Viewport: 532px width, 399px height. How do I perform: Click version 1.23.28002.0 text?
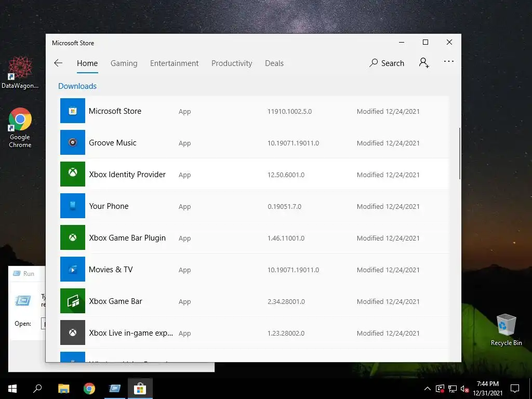(286, 334)
